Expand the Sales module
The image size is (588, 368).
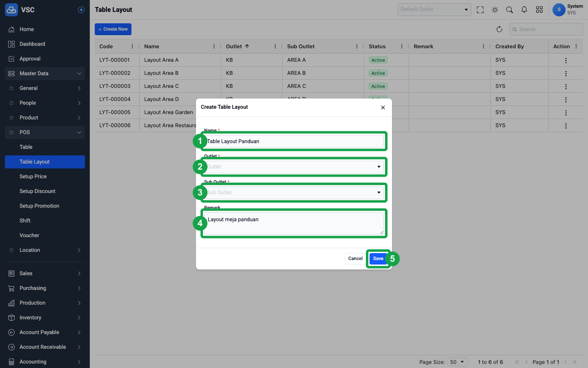[x=45, y=274]
